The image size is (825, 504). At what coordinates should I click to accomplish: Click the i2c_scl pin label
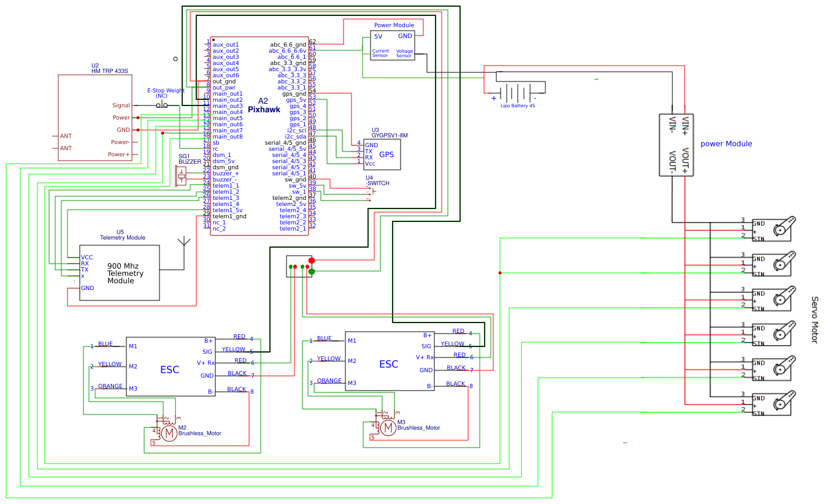pyautogui.click(x=296, y=131)
